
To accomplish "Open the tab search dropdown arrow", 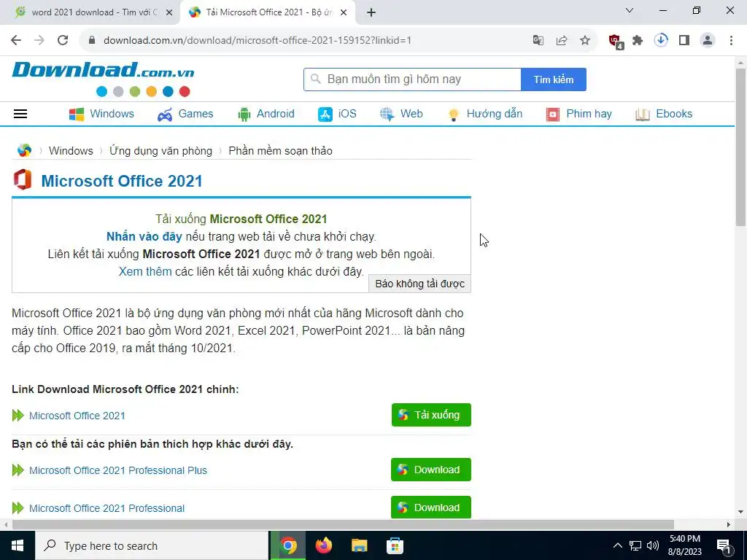I will (x=630, y=10).
